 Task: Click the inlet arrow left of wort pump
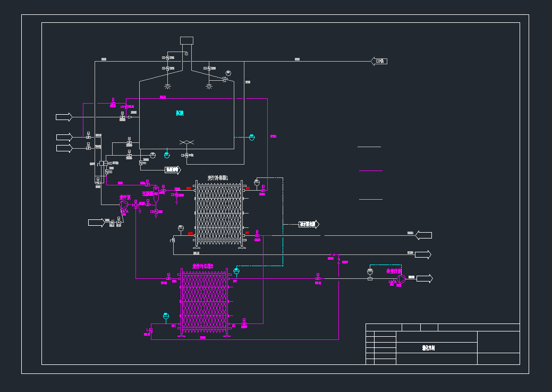coord(96,222)
